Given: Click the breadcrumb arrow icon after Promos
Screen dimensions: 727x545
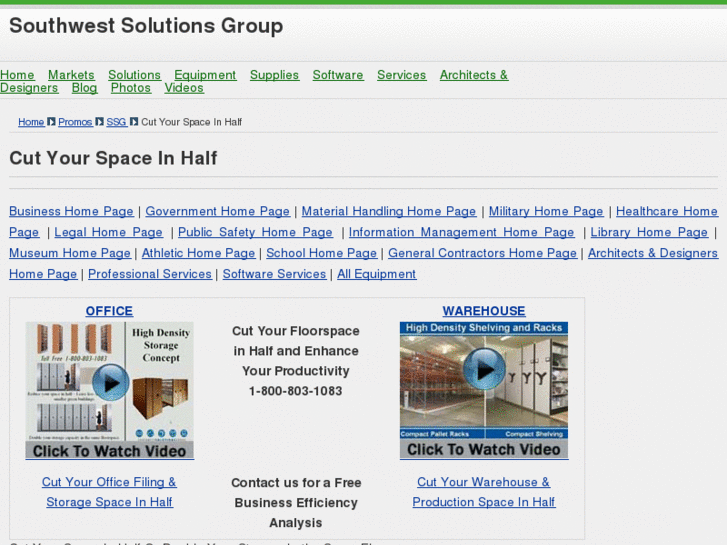Looking at the screenshot, I should 99,122.
